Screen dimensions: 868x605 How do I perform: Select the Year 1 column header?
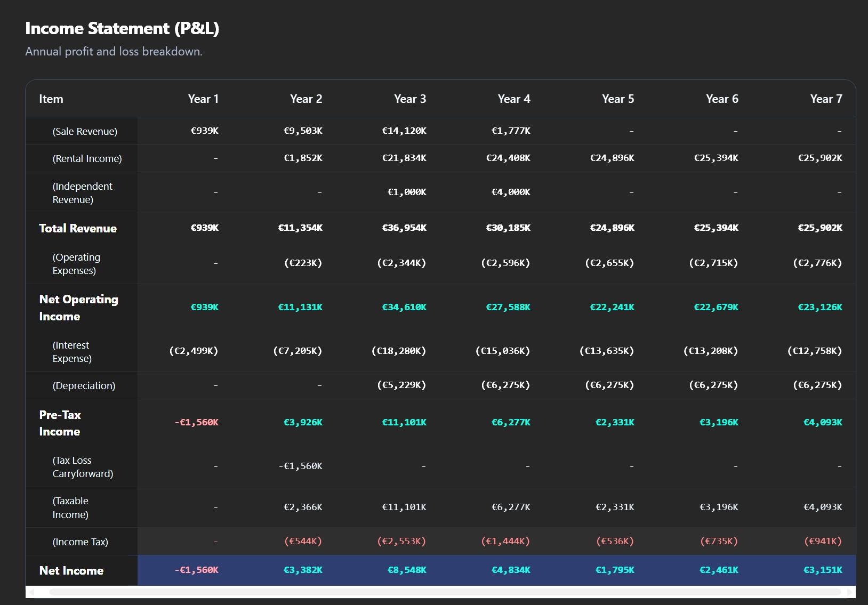(x=203, y=99)
